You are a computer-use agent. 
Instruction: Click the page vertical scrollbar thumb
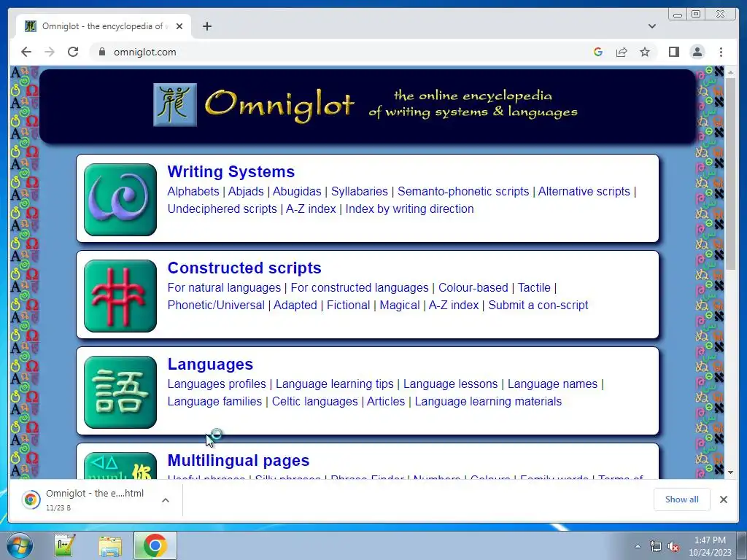(731, 174)
